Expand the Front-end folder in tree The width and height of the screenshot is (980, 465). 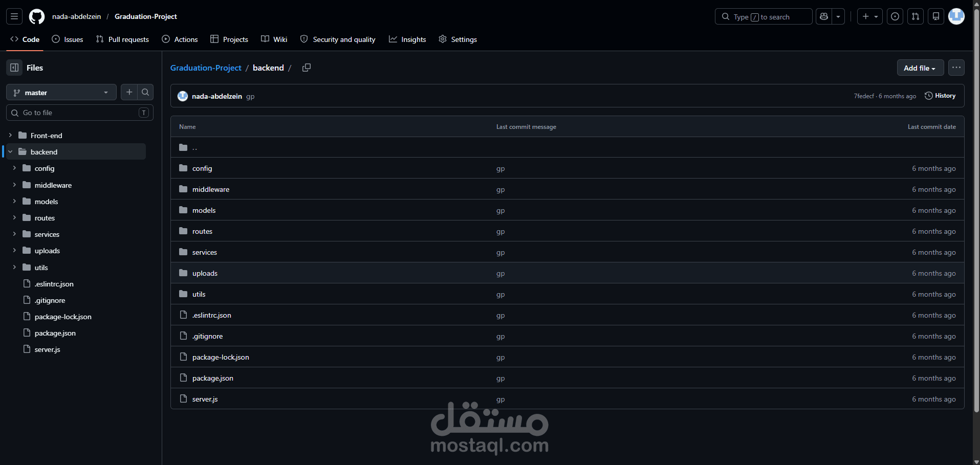(x=10, y=135)
